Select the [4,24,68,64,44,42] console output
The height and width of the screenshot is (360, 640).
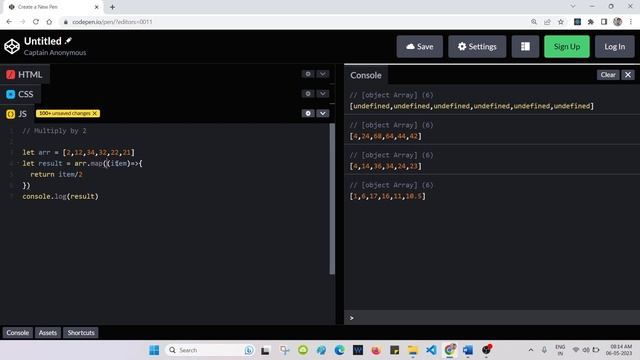[385, 136]
